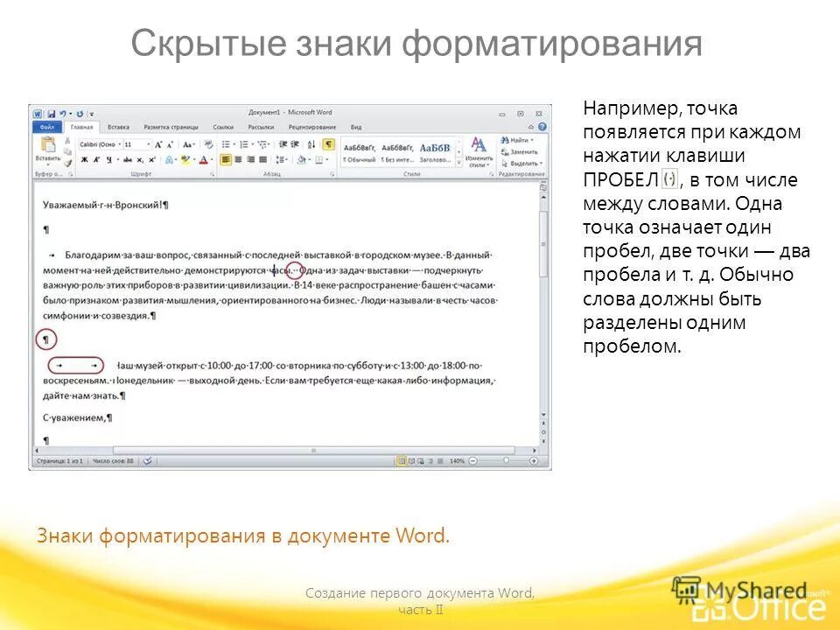840x630 pixels.
Task: Click the spelling check icon in status bar
Action: click(146, 460)
